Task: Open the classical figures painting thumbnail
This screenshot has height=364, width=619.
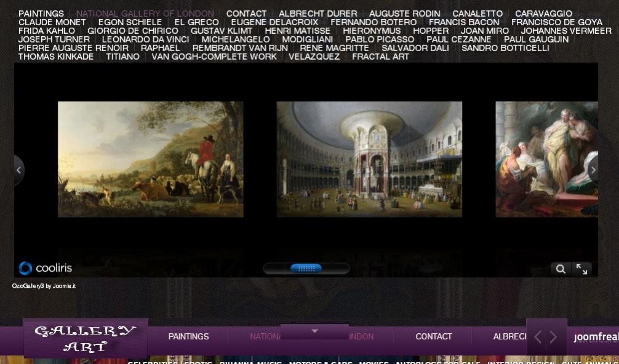Action: pyautogui.click(x=547, y=159)
